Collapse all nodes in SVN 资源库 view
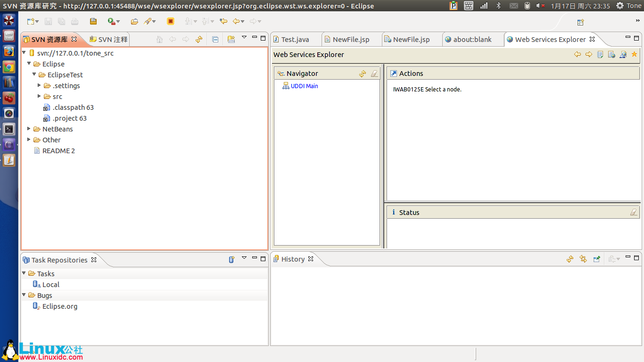This screenshot has width=644, height=362. coord(215,40)
